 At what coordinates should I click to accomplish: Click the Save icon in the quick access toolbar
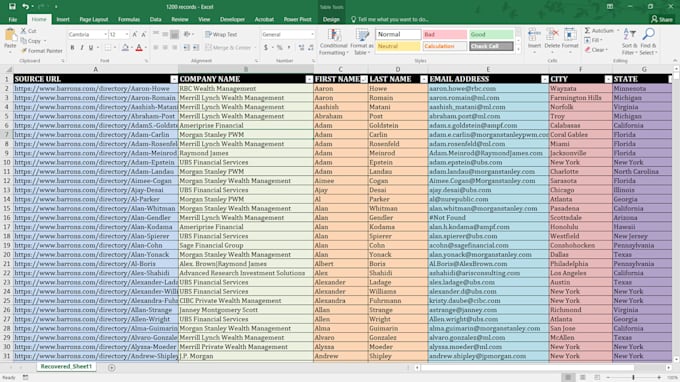pos(12,7)
